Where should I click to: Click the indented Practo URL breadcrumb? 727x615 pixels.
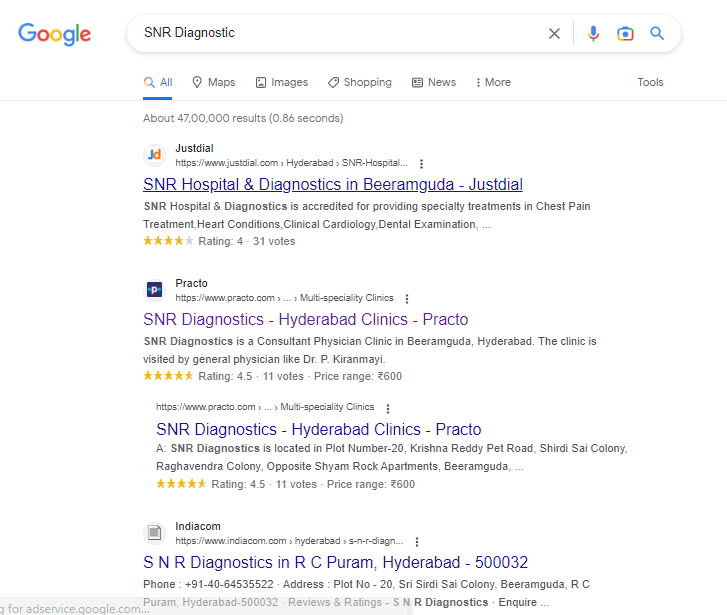(x=265, y=407)
